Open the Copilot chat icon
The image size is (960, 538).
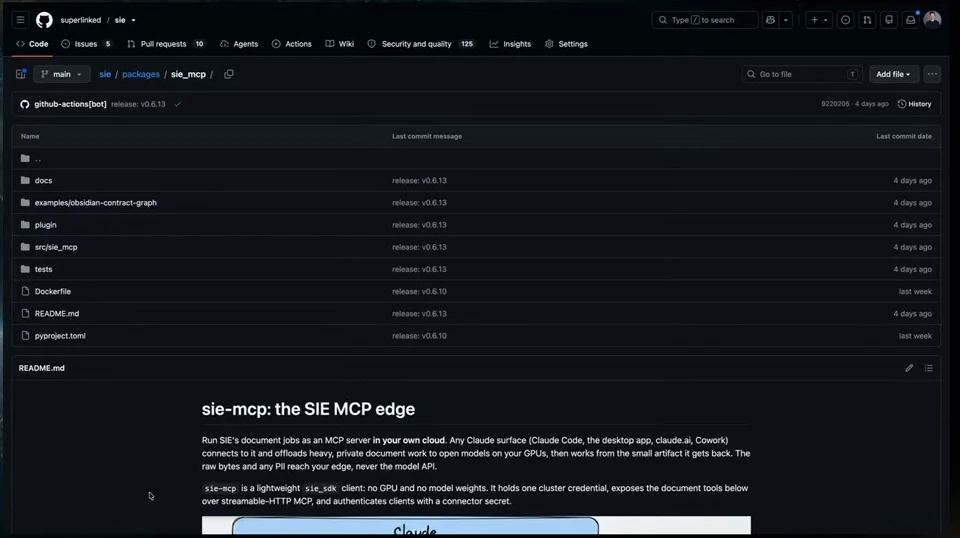[x=770, y=20]
